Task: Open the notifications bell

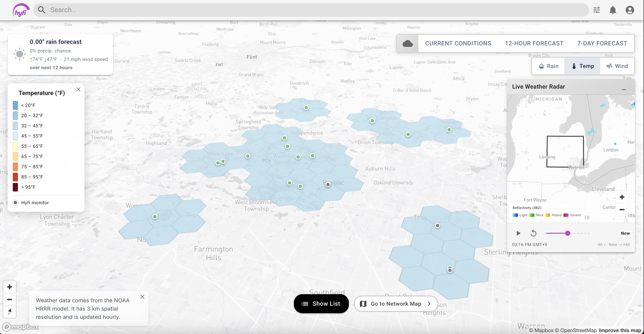Action: click(x=613, y=10)
